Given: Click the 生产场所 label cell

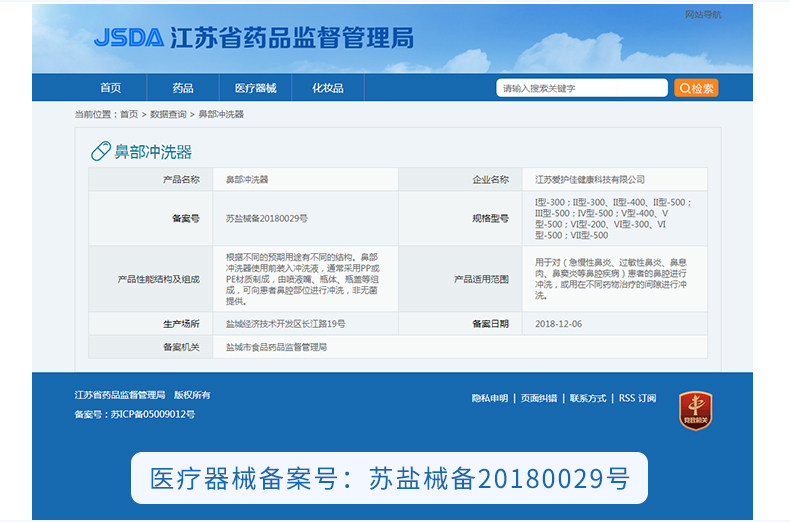Looking at the screenshot, I should [x=151, y=324].
